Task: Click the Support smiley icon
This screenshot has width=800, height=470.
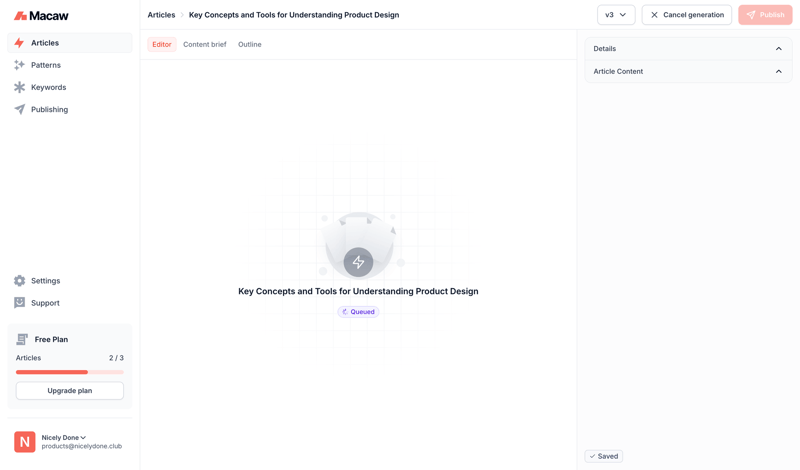Action: point(19,303)
